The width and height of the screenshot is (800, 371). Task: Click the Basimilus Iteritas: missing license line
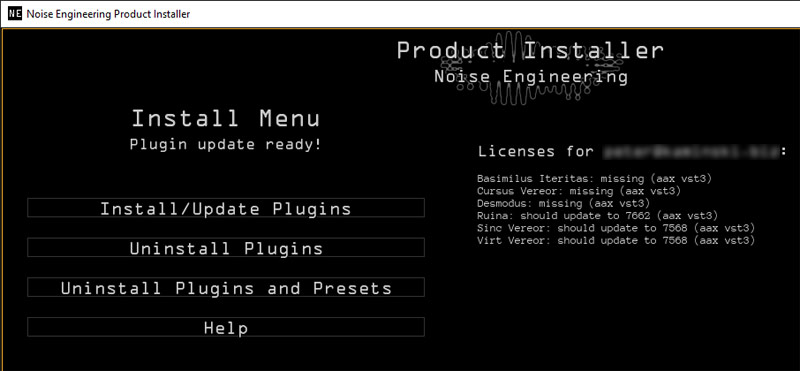[594, 179]
